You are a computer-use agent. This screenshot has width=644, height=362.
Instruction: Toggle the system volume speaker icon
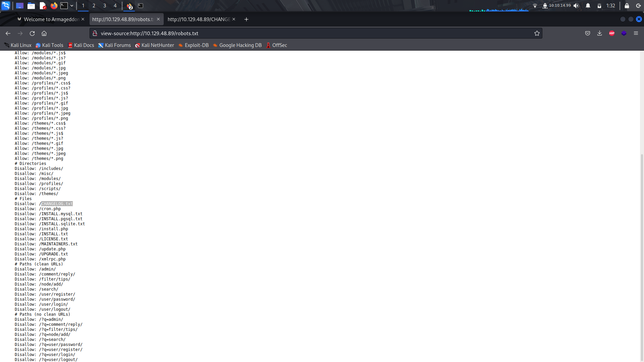[x=576, y=6]
